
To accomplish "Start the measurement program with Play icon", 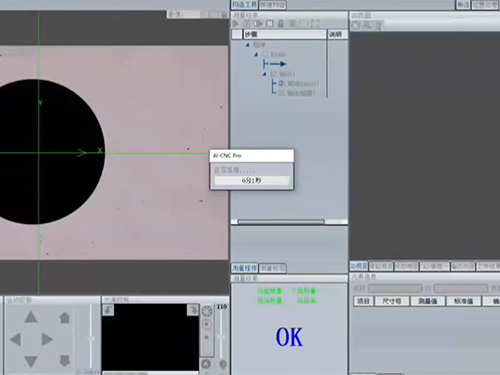I will pyautogui.click(x=236, y=23).
